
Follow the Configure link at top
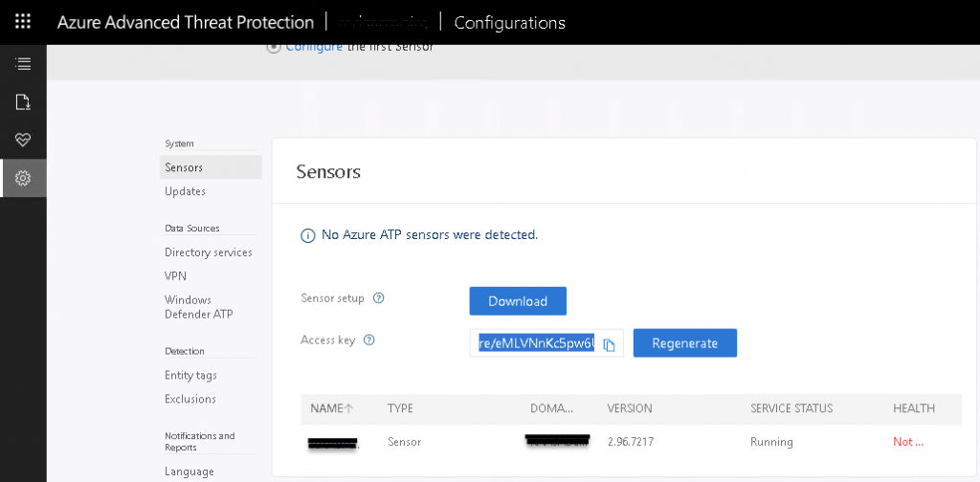pyautogui.click(x=314, y=46)
